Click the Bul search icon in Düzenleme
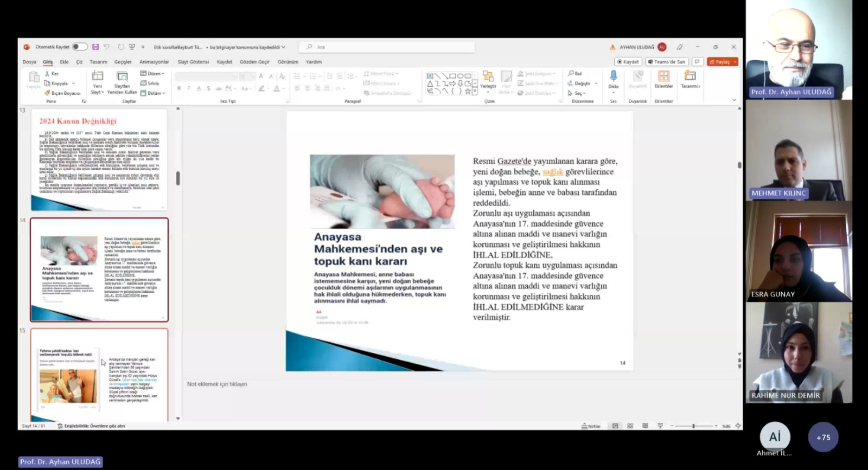Image resolution: width=868 pixels, height=470 pixels. pos(575,73)
